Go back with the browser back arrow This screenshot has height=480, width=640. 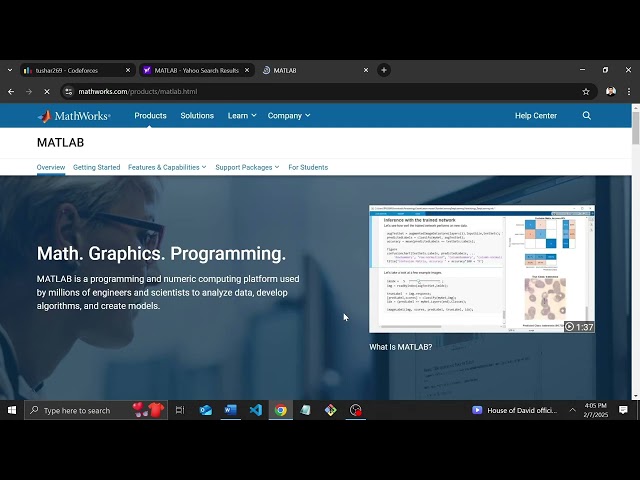(11, 91)
